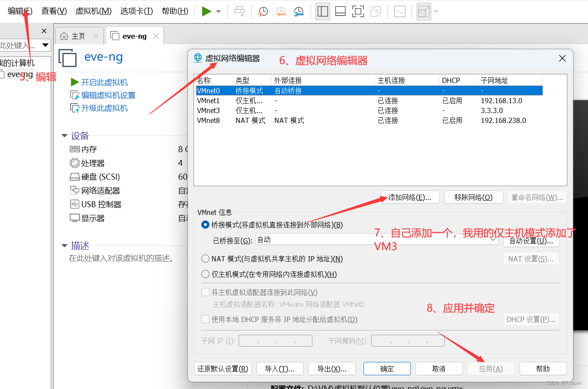Switch to full screen mode icon
This screenshot has width=588, height=389.
[358, 12]
